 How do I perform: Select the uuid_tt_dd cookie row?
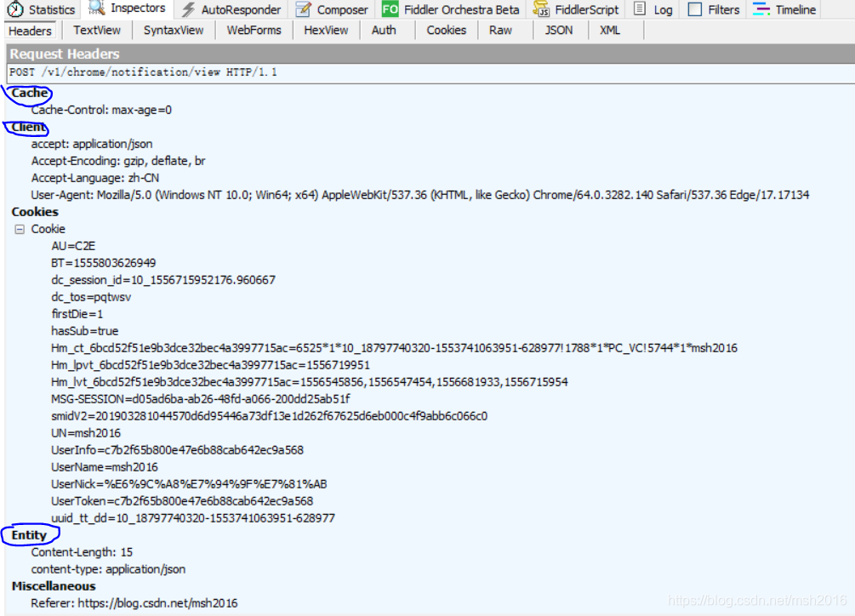(x=193, y=518)
